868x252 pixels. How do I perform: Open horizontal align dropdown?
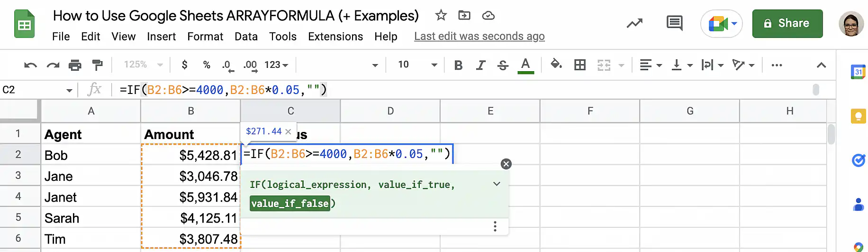click(x=651, y=65)
